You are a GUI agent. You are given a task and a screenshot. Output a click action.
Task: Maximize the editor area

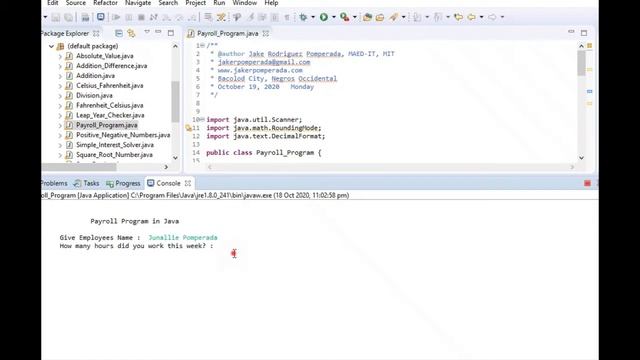[584, 33]
